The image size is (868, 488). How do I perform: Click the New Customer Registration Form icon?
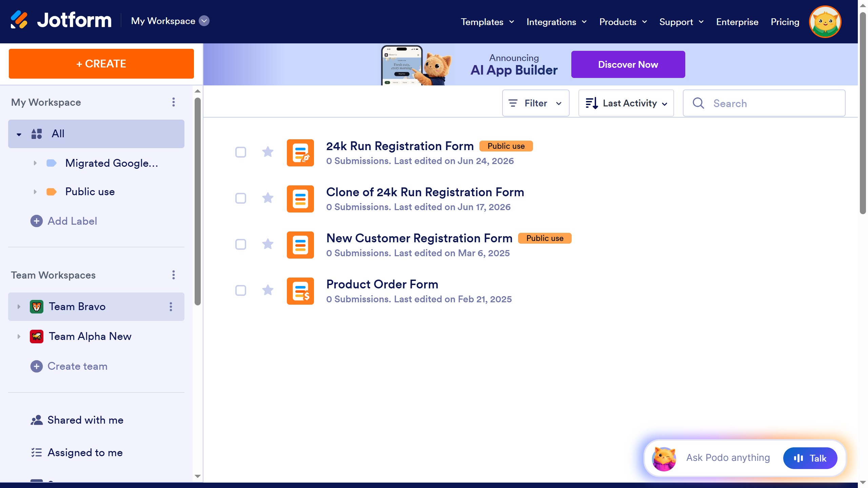pyautogui.click(x=300, y=245)
